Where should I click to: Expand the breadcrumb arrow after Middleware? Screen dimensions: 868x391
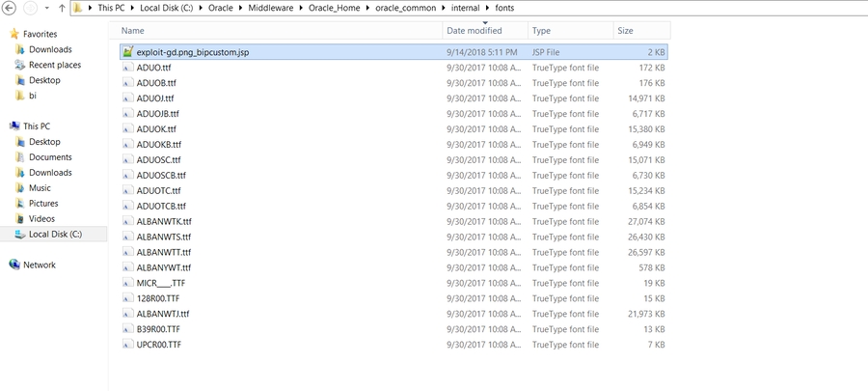tap(301, 8)
